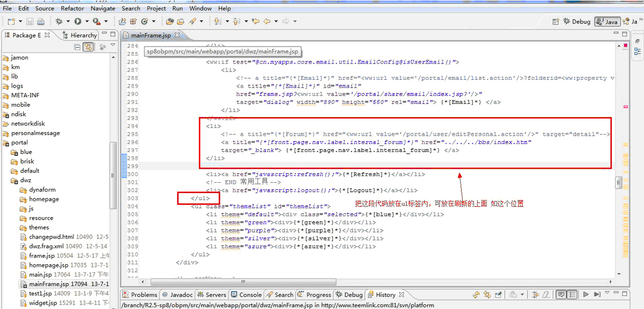The height and width of the screenshot is (309, 644).
Task: Click the Open Perspective icon
Action: (x=555, y=21)
